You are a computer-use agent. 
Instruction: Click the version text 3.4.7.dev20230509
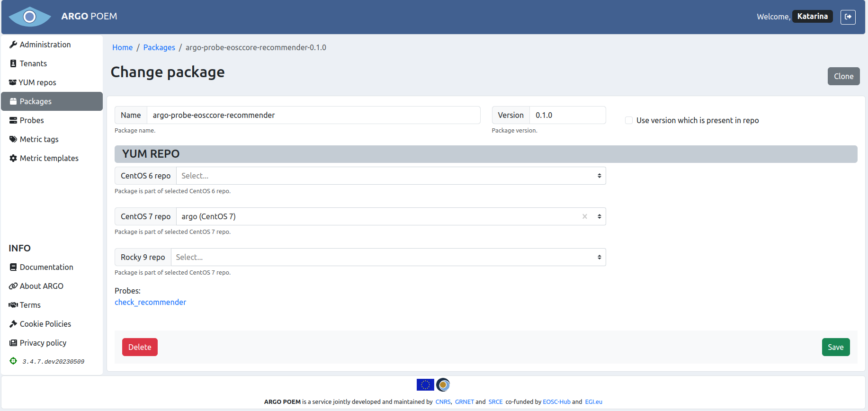[x=53, y=361]
